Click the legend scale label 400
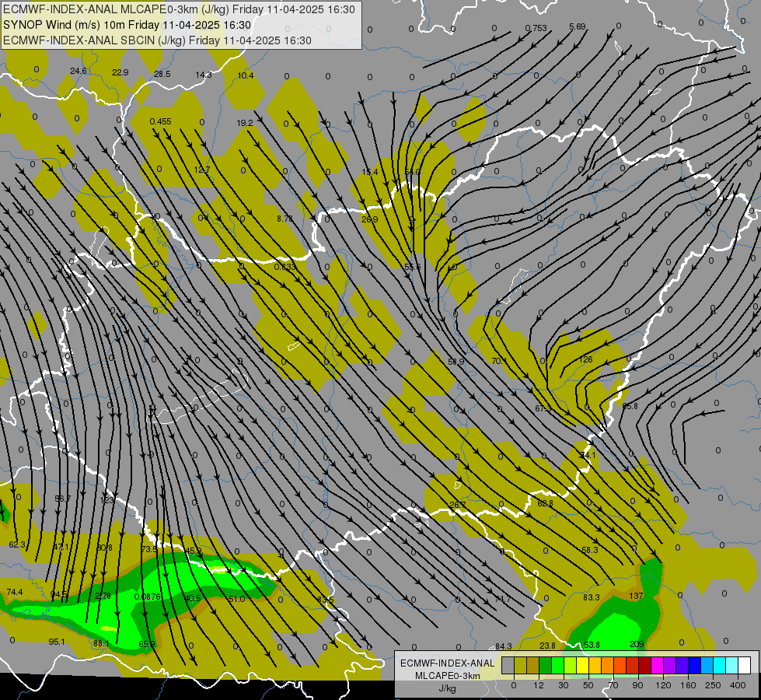Screen dimensions: 761x700 pos(738,685)
